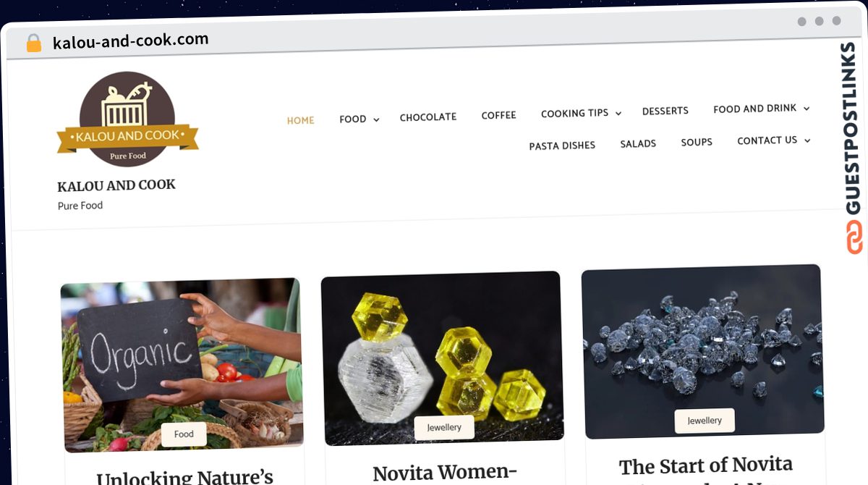Expand the Contact Us submenu chevron
Viewport: 868px width, 485px height.
(807, 140)
